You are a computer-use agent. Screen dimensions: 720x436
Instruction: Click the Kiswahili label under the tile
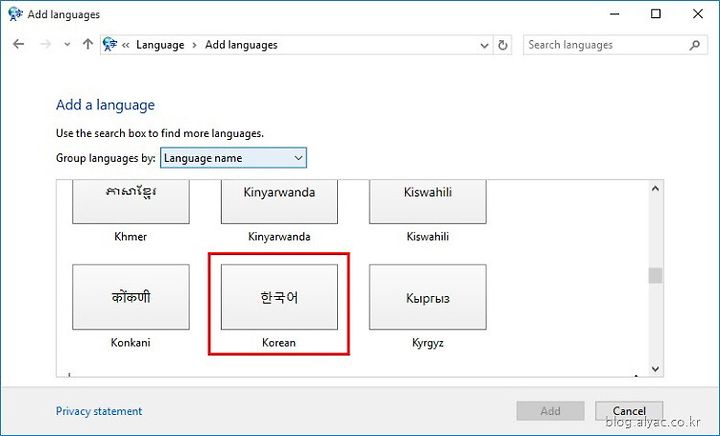[428, 237]
